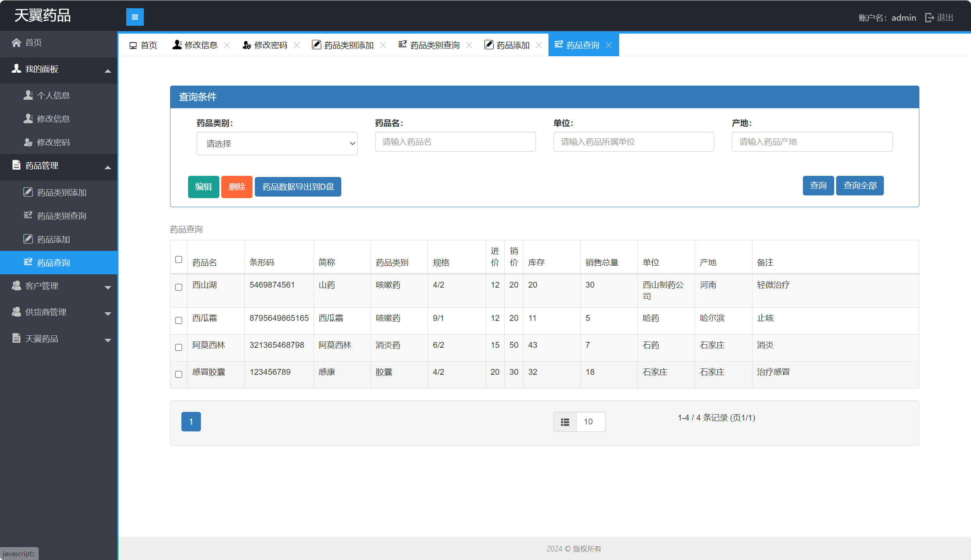Click the 药品名 input field
The width and height of the screenshot is (971, 560).
coord(455,142)
